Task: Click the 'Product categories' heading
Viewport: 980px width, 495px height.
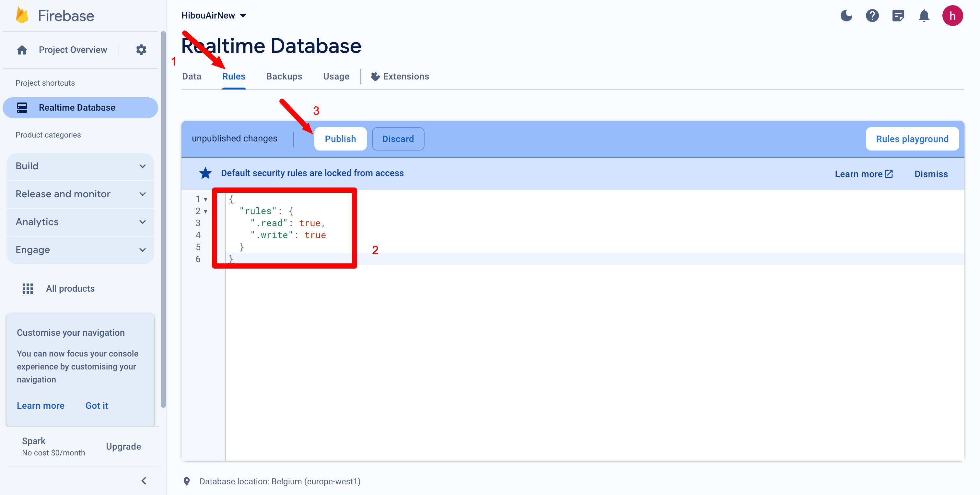Action: tap(48, 135)
